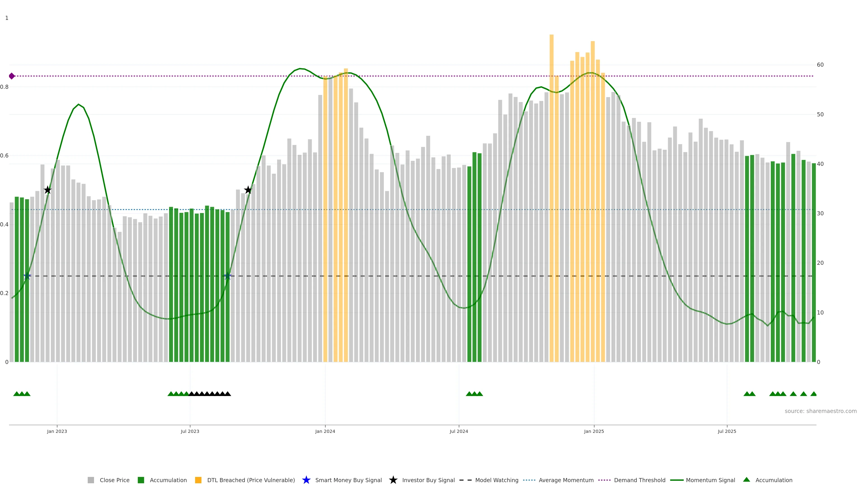Click the Jul 2025 axis label
The width and height of the screenshot is (868, 488).
point(727,432)
